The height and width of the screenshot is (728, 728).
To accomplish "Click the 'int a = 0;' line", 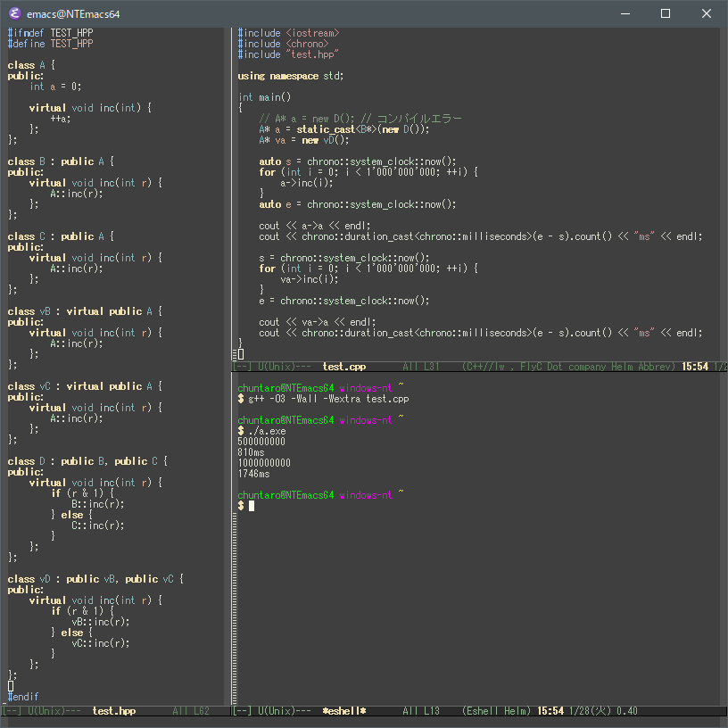I will coord(55,87).
